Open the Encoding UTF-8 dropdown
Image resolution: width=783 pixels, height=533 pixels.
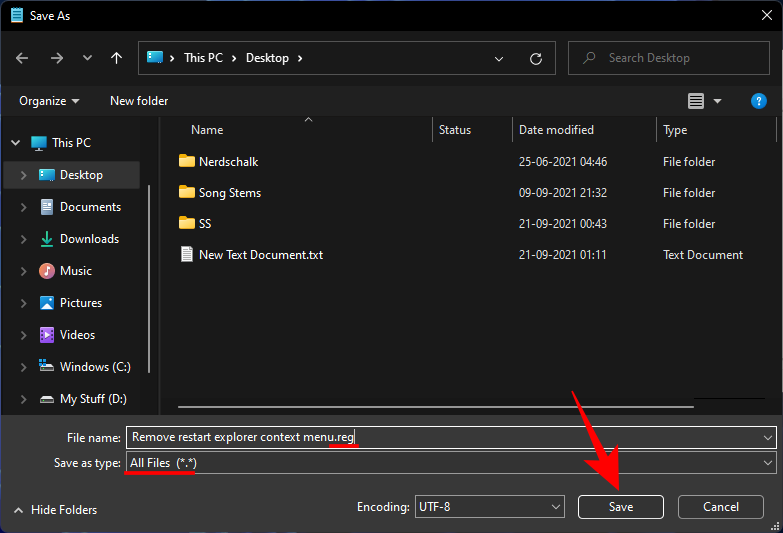[490, 507]
